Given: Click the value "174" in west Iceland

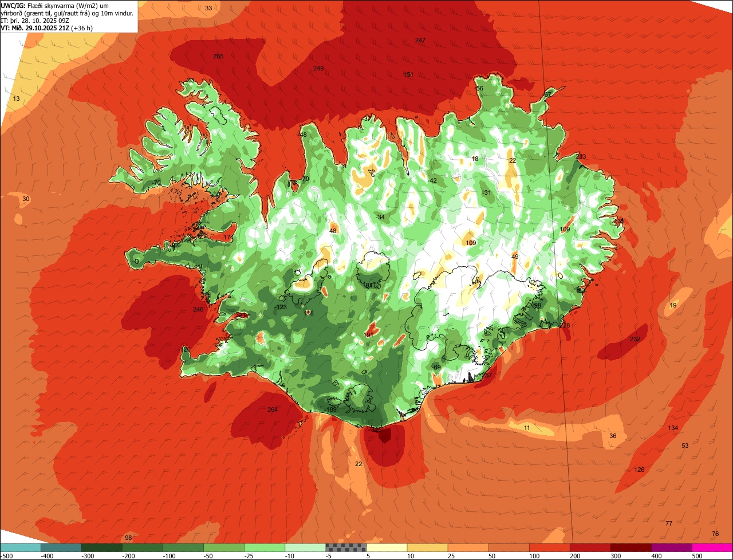Looking at the screenshot, I should point(228,237).
